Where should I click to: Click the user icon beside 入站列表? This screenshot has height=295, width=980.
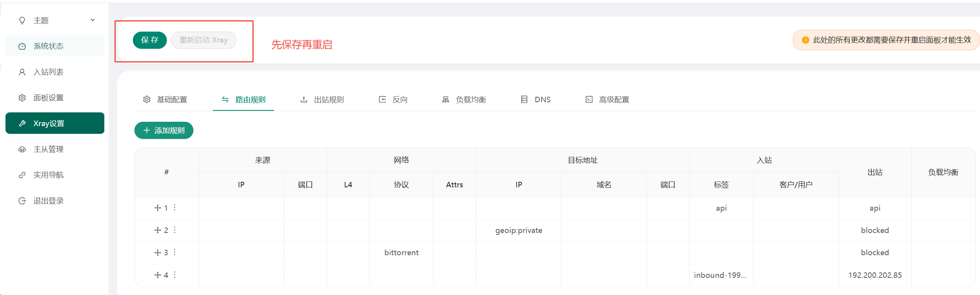point(22,72)
